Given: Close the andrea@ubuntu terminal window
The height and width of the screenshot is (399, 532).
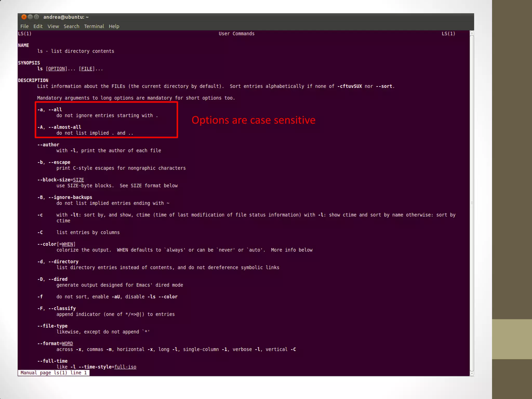Looking at the screenshot, I should (24, 17).
